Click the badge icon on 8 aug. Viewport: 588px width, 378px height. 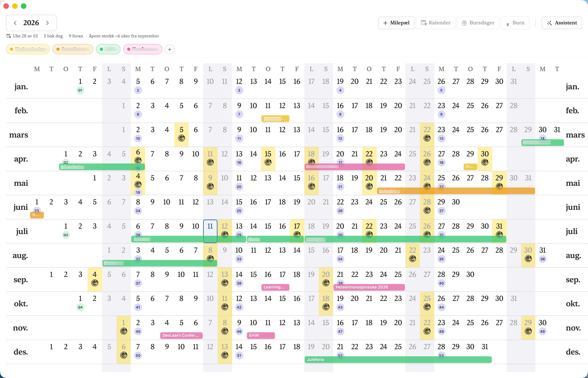(210, 258)
